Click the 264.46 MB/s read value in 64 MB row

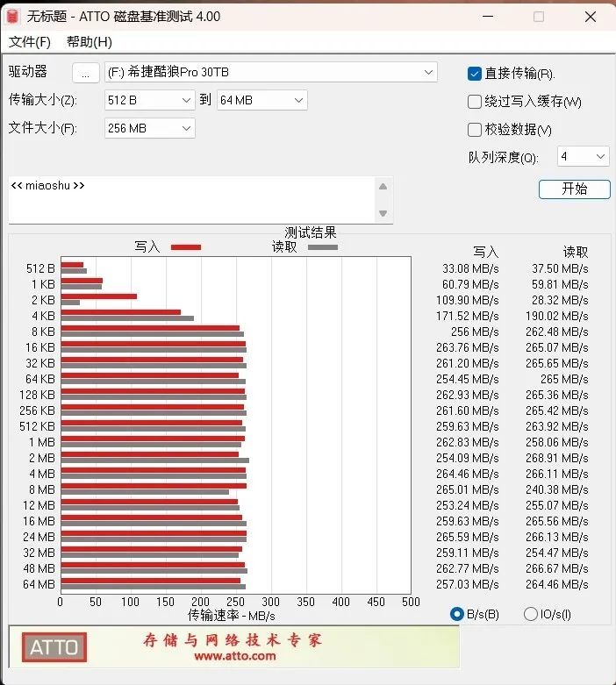(x=557, y=584)
